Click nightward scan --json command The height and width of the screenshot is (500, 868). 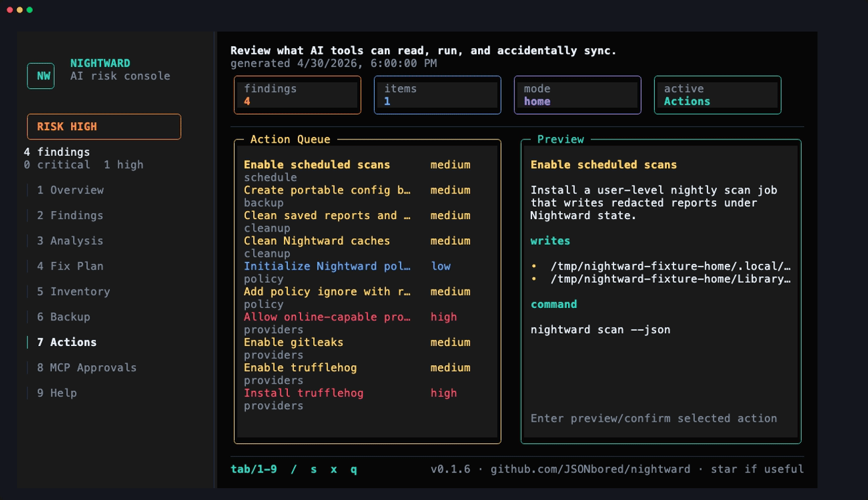coord(600,330)
